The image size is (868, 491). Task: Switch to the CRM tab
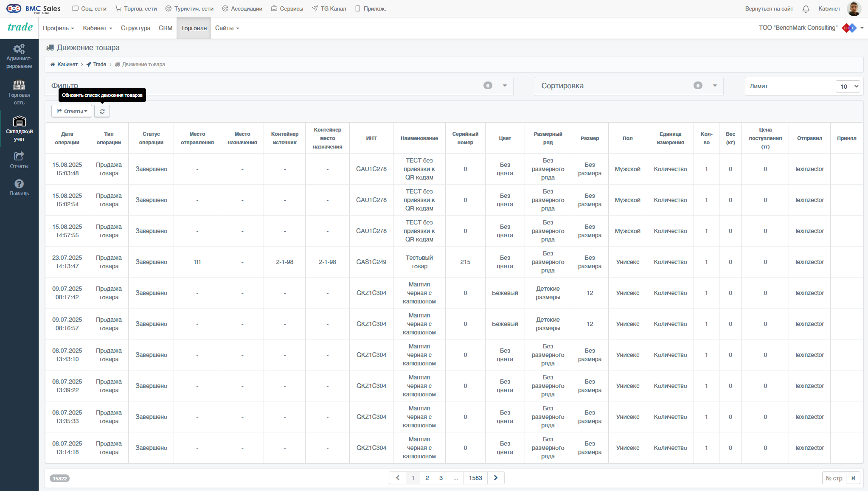point(166,28)
